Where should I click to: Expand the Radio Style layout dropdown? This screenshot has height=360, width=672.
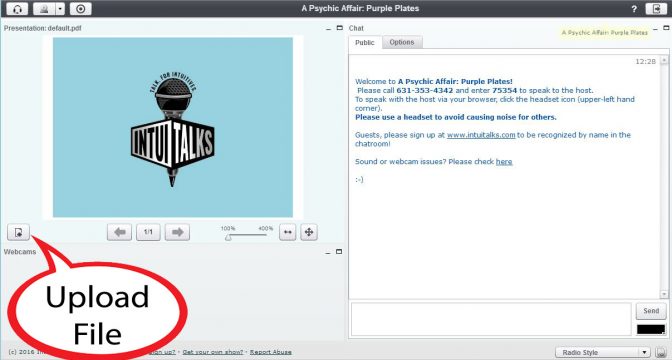pos(603,353)
